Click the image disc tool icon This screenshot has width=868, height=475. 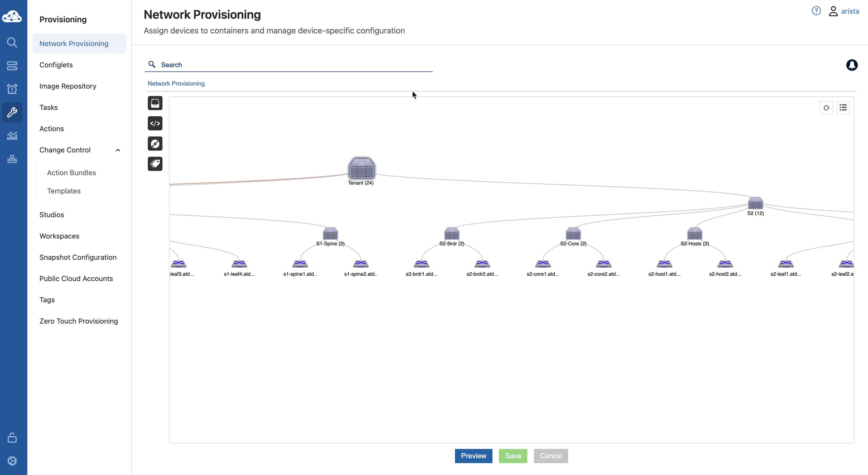[155, 144]
